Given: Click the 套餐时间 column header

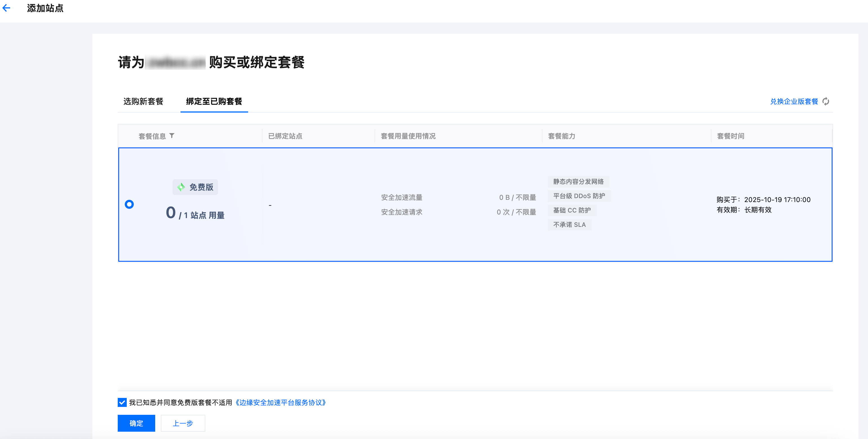Looking at the screenshot, I should (731, 136).
